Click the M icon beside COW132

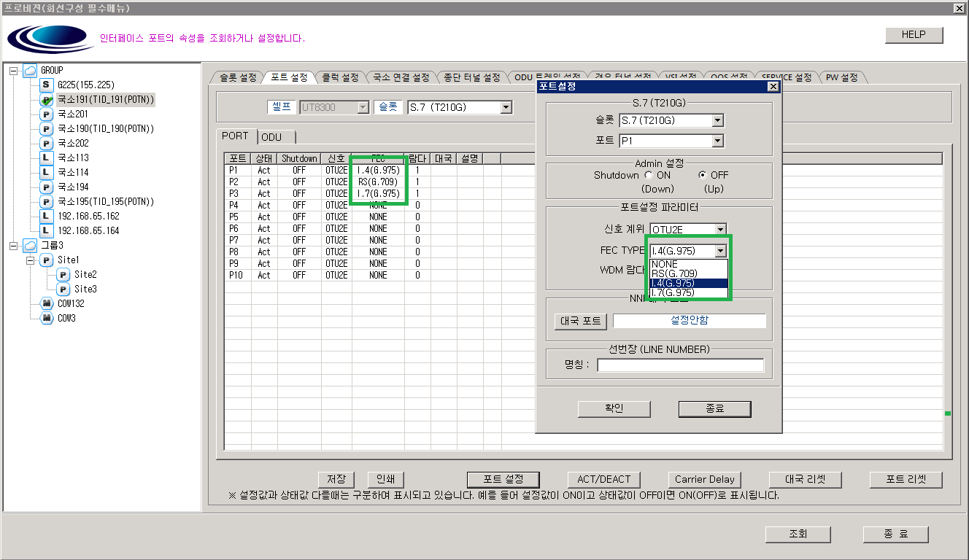[x=47, y=303]
